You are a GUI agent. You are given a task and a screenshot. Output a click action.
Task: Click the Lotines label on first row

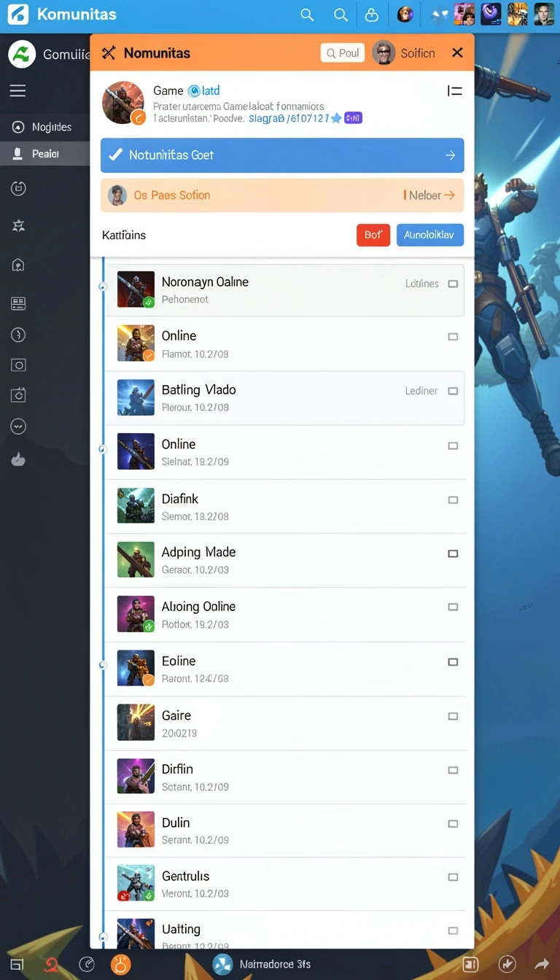pyautogui.click(x=421, y=284)
